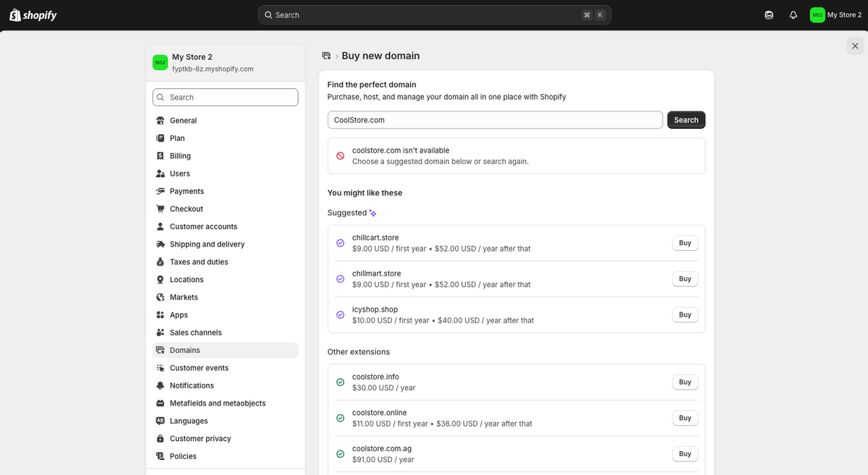The height and width of the screenshot is (475, 868).
Task: Click the domains breadcrumb icon beside Buy new domain
Action: 326,56
